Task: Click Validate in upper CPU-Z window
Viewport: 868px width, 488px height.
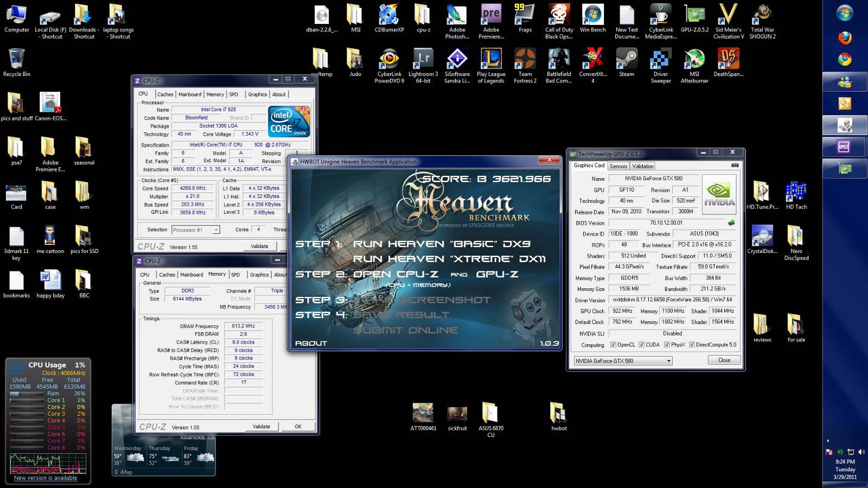Action: (x=259, y=246)
